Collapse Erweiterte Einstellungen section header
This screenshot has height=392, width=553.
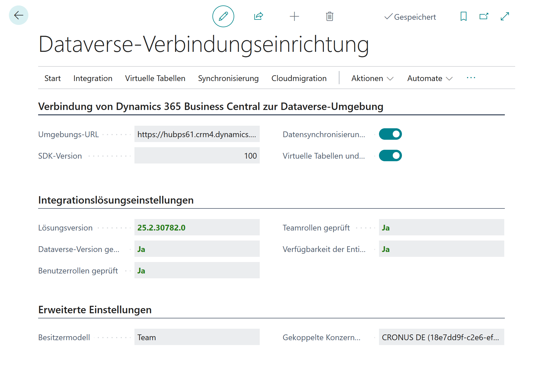pos(95,310)
